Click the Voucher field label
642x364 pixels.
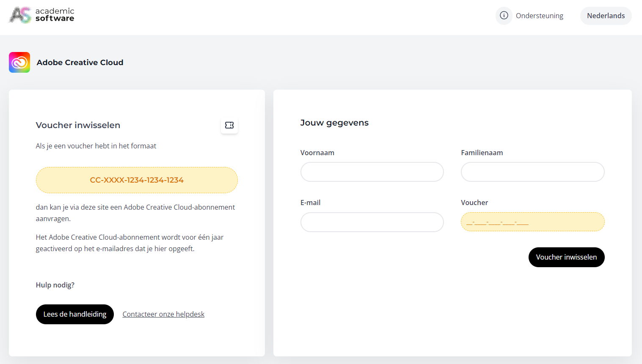(474, 203)
